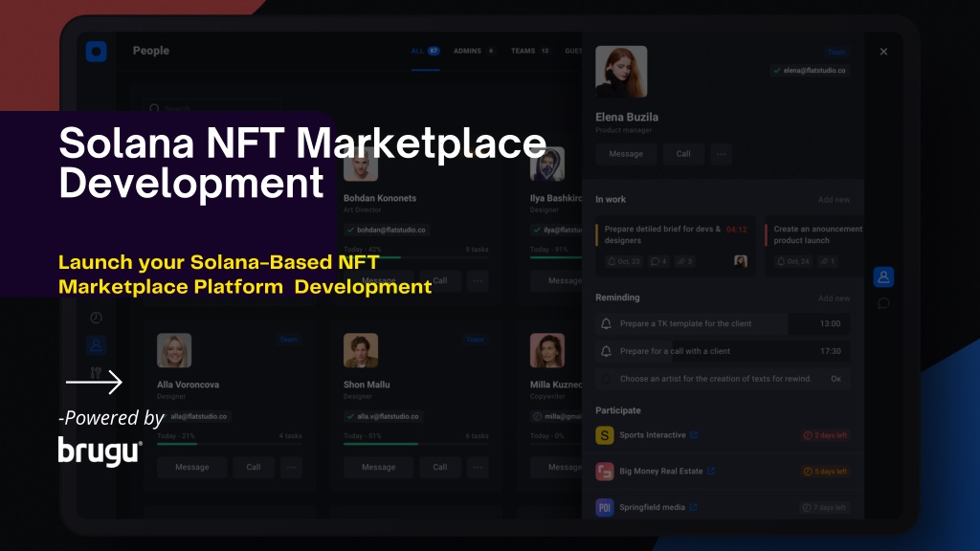Open the attachment count on the anouncement task

coord(828,261)
